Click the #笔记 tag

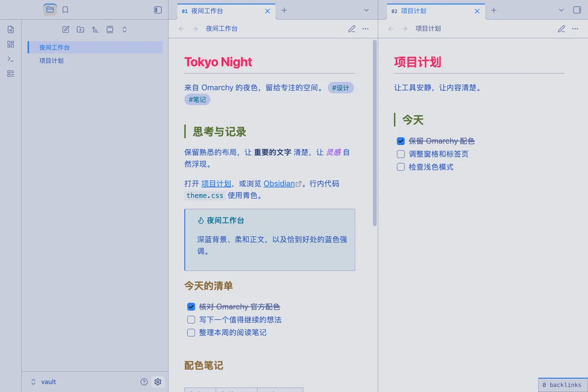[x=197, y=99]
